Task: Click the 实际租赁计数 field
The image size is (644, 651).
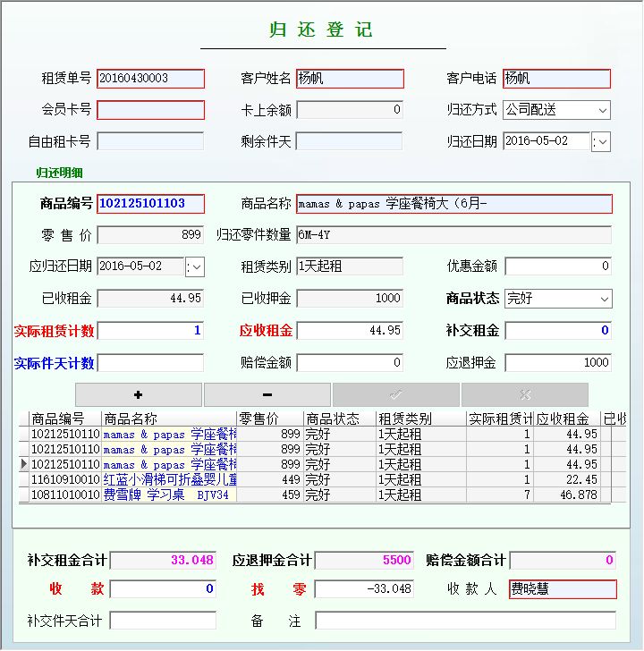Action: click(150, 331)
